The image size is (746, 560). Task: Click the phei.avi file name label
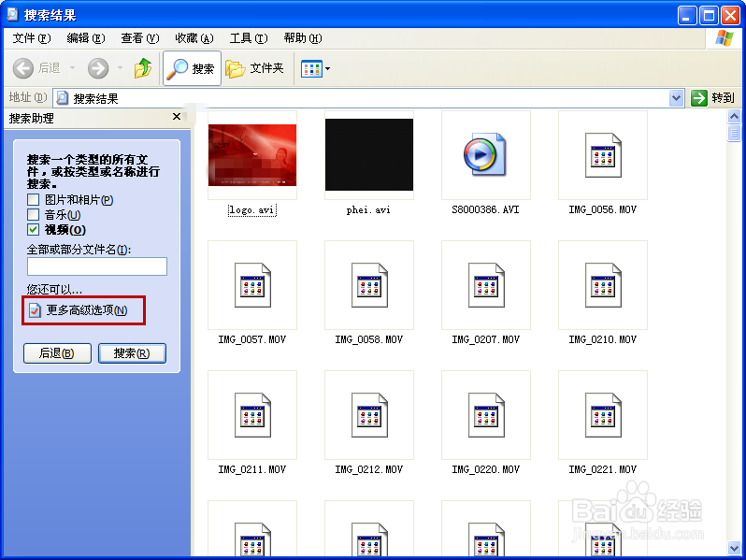tap(368, 209)
